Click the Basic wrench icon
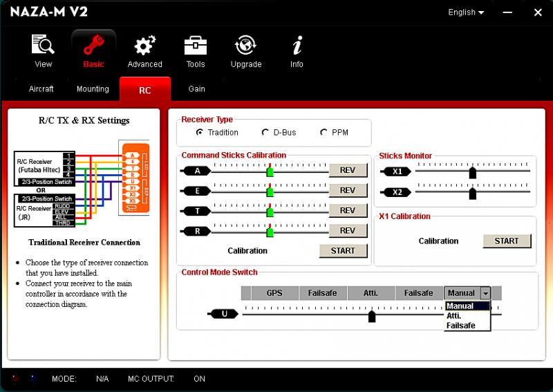 click(93, 46)
